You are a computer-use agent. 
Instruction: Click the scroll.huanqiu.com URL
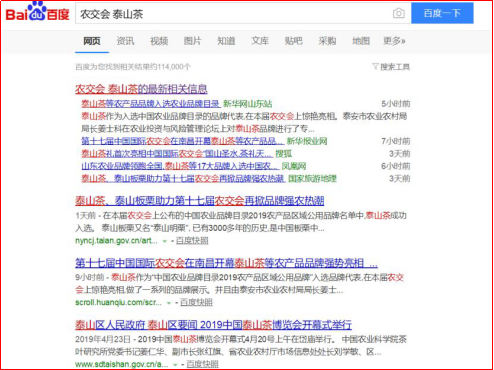click(118, 302)
